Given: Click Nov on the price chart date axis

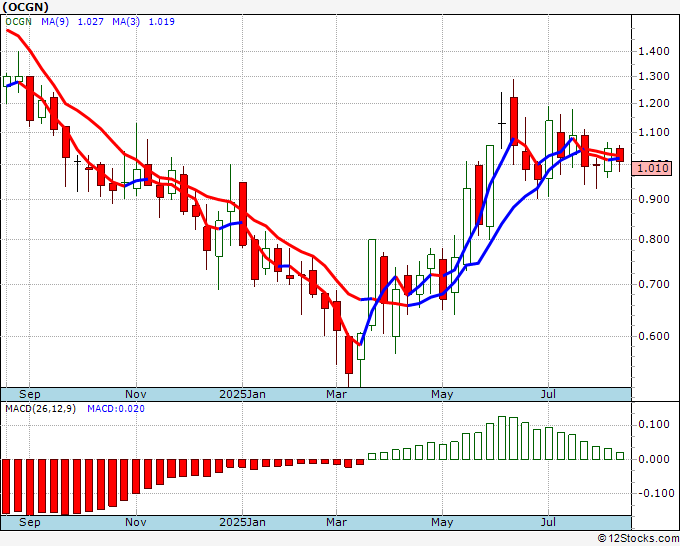Looking at the screenshot, I should (x=136, y=394).
